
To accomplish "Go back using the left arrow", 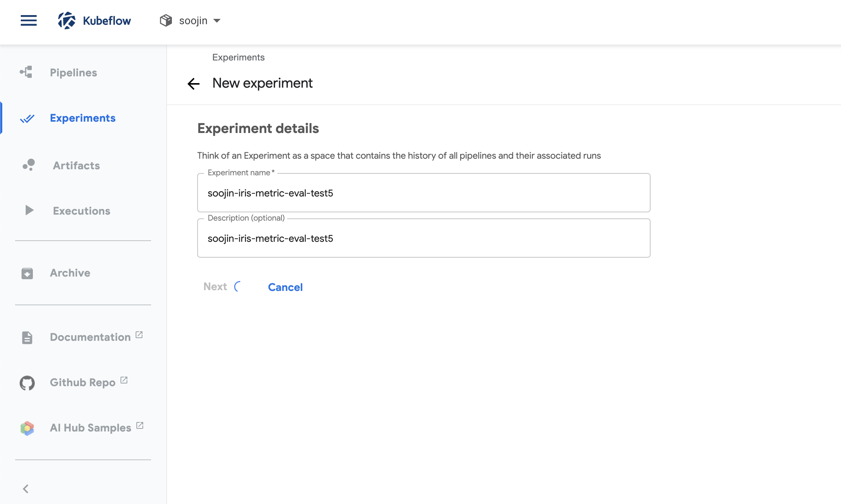I will [193, 83].
